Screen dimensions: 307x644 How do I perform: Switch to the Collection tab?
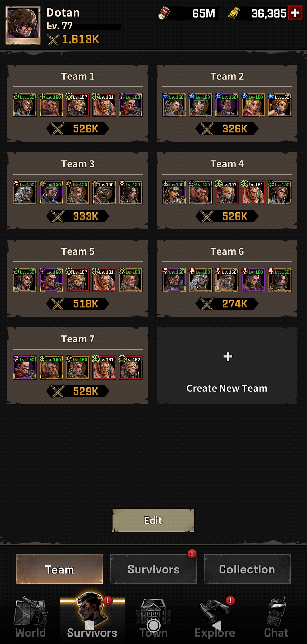click(x=247, y=569)
